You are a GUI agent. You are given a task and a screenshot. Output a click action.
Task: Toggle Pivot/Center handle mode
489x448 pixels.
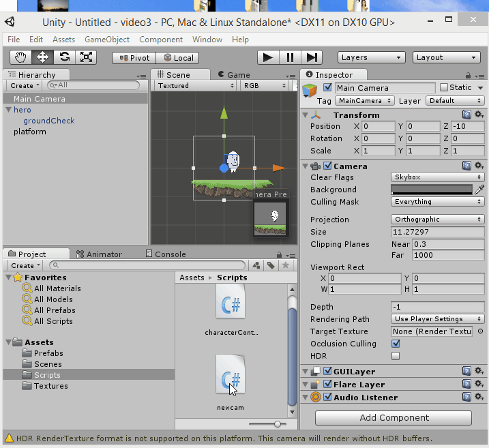pos(134,58)
